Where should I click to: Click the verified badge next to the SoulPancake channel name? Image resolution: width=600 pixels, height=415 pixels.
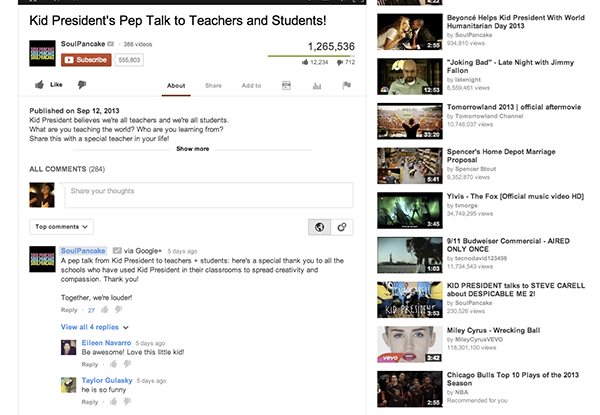coord(111,44)
